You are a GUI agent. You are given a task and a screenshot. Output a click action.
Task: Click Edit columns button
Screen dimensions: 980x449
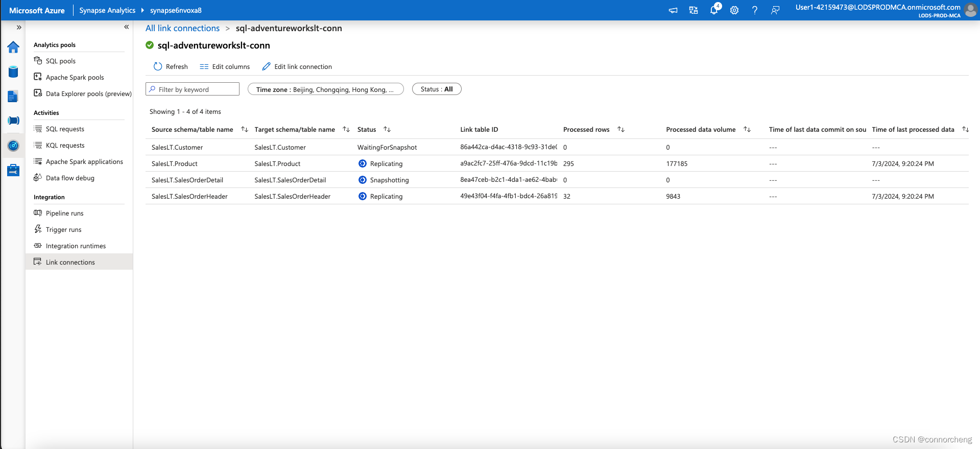[225, 66]
